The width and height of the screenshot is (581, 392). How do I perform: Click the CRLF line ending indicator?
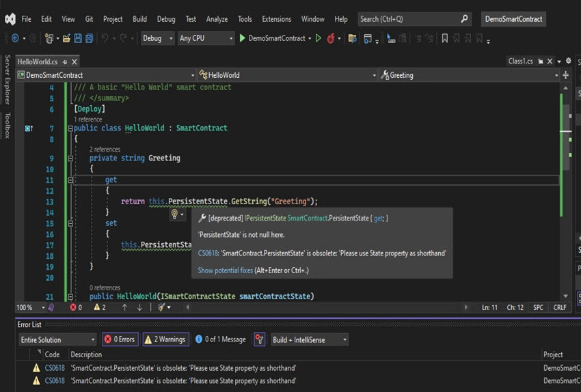point(560,307)
